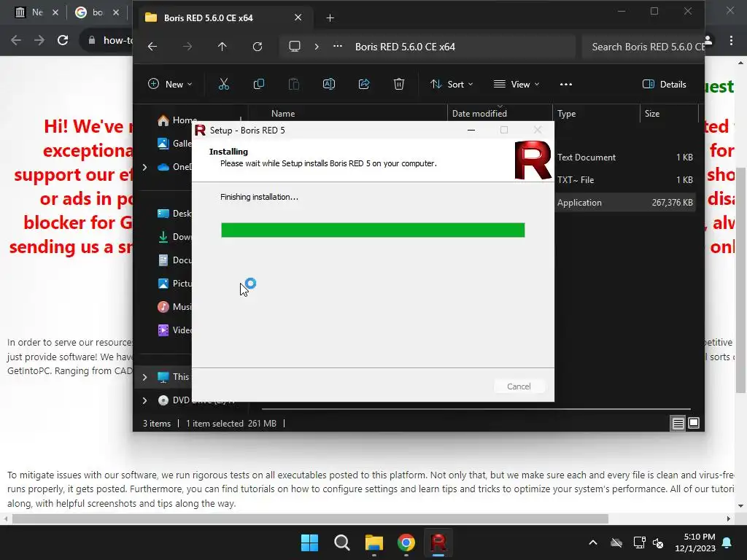Open Downloads in the navigation pane
Viewport: 747px width, 560px height.
174,237
